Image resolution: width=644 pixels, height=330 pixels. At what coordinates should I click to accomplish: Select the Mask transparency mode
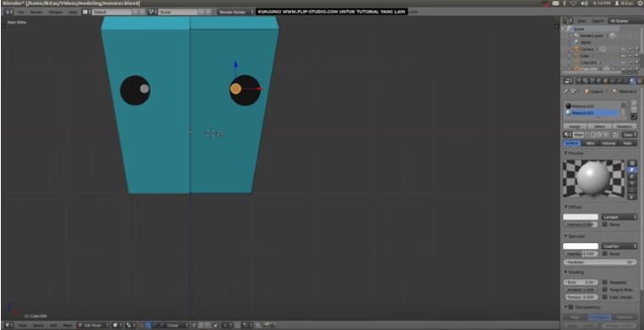pos(575,317)
